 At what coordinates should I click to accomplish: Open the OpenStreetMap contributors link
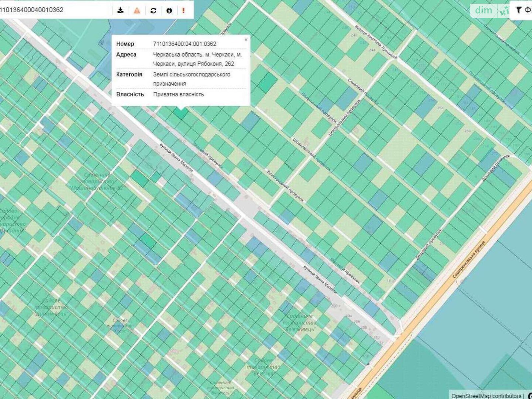tap(486, 396)
